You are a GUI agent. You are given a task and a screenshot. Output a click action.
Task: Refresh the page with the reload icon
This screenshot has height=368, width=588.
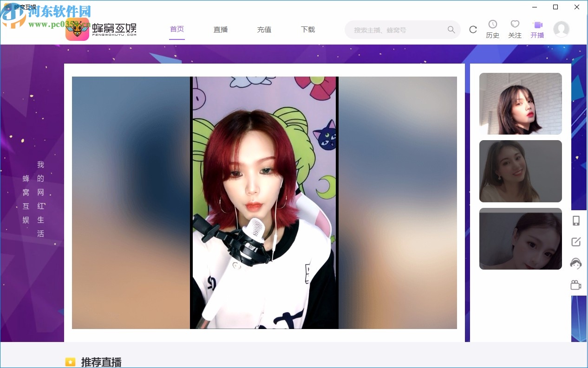(473, 29)
